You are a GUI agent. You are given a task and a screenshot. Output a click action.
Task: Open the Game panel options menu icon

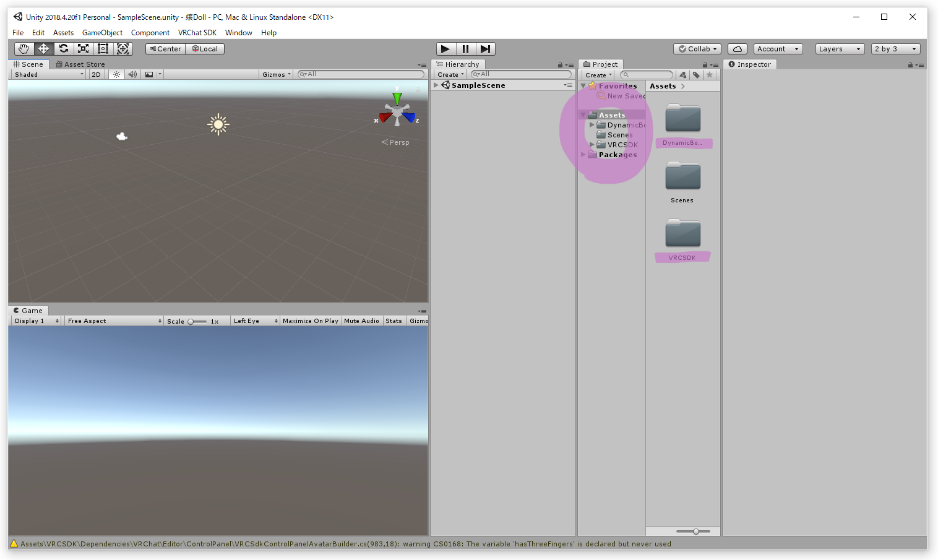coord(422,311)
